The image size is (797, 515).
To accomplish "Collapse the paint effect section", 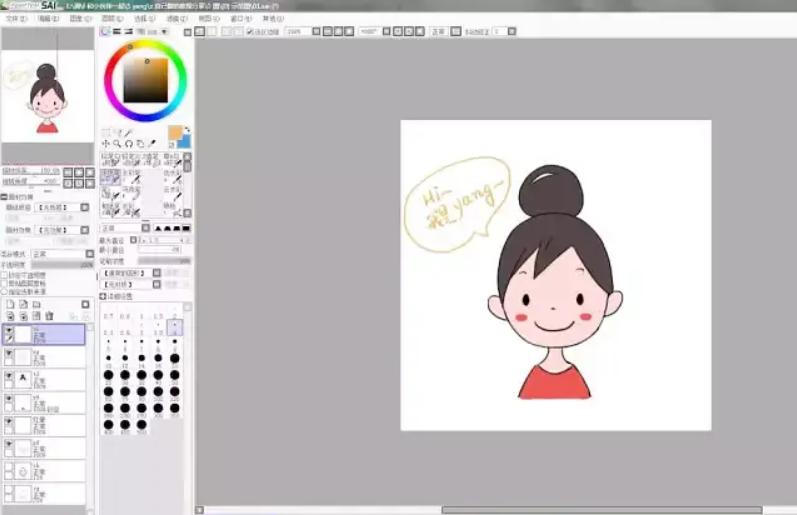I will [x=4, y=197].
